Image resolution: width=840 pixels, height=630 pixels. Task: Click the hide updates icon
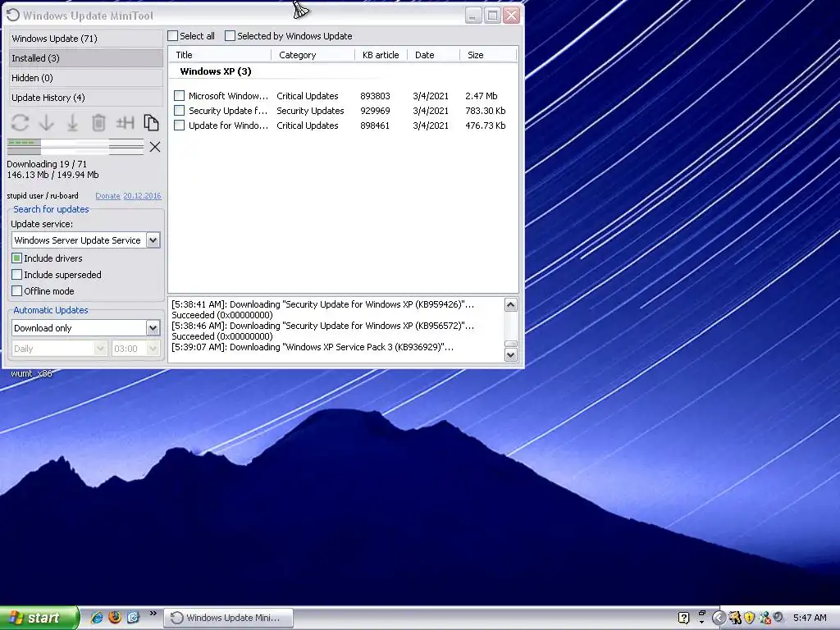coord(125,123)
